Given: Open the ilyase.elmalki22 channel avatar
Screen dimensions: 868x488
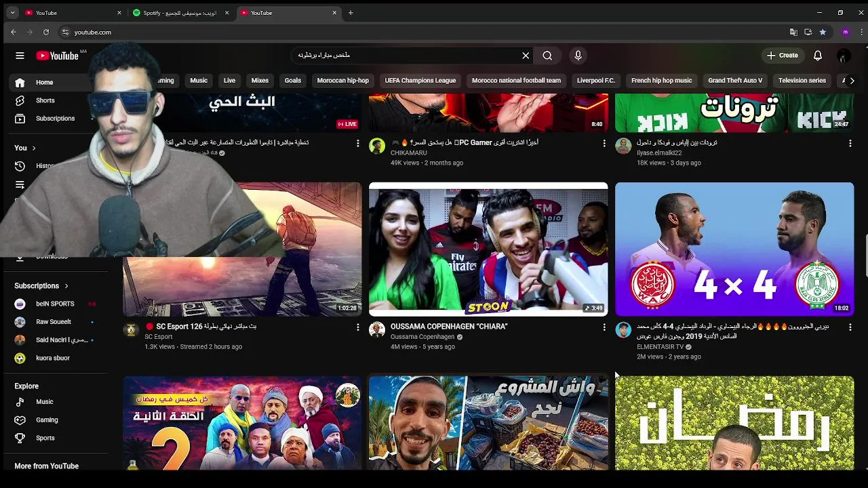Looking at the screenshot, I should pos(623,146).
